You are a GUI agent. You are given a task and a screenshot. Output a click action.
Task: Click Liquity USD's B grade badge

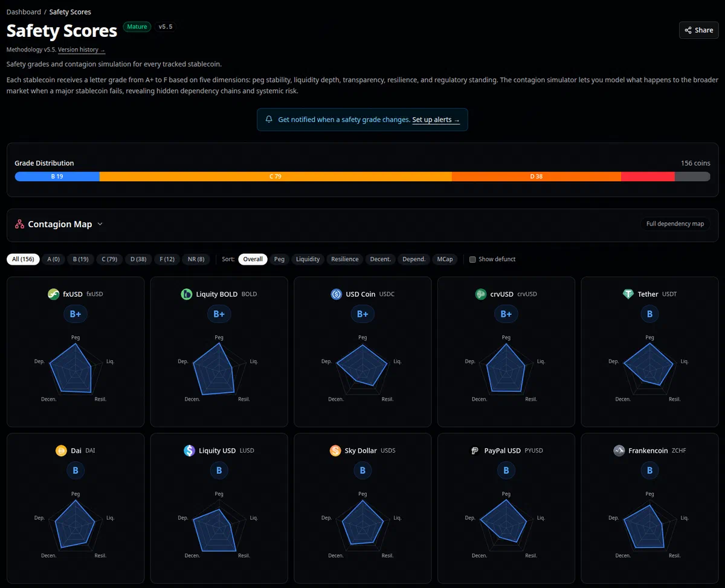(219, 471)
